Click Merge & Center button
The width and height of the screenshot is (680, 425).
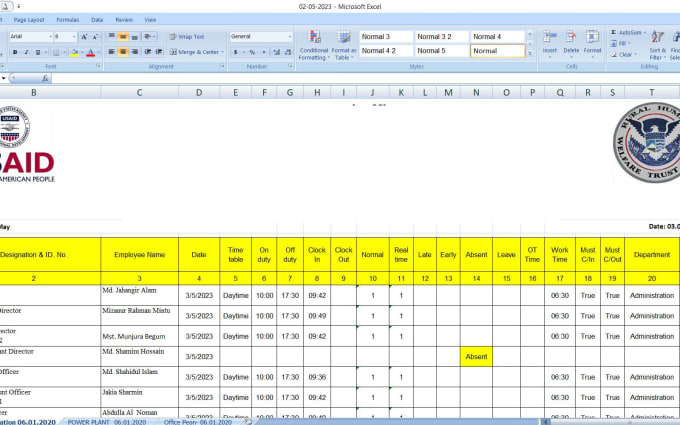(194, 52)
